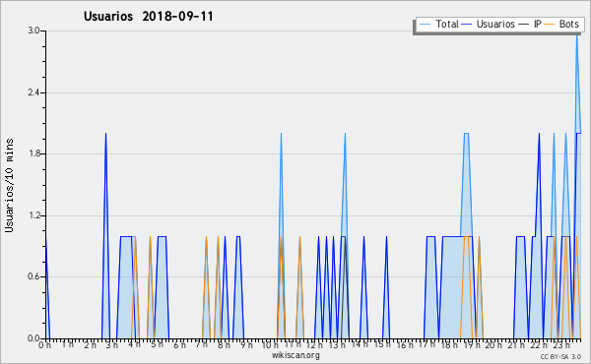The height and width of the screenshot is (364, 591).
Task: Click the 12 h x-axis label
Action: point(314,344)
